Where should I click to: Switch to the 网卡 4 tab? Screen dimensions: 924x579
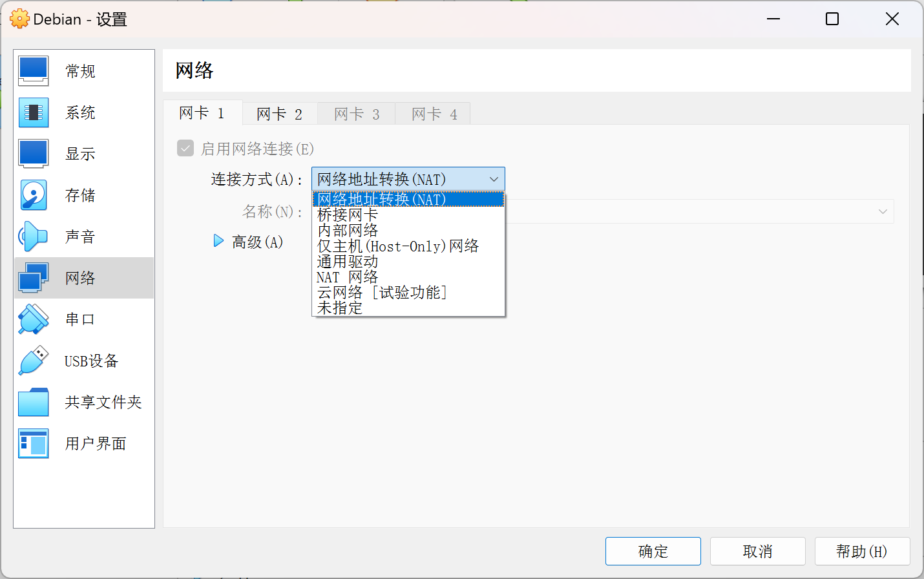point(434,114)
